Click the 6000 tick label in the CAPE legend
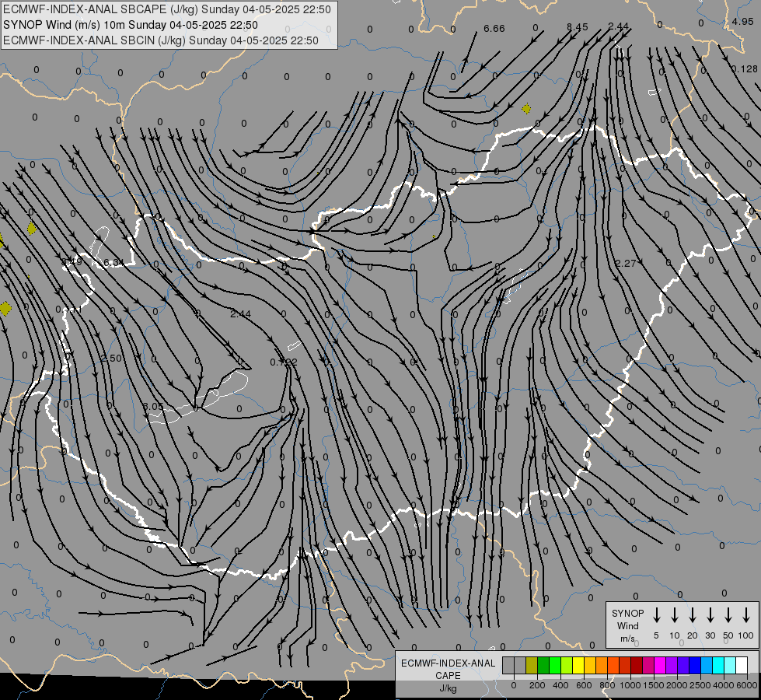The width and height of the screenshot is (761, 700). tap(747, 685)
